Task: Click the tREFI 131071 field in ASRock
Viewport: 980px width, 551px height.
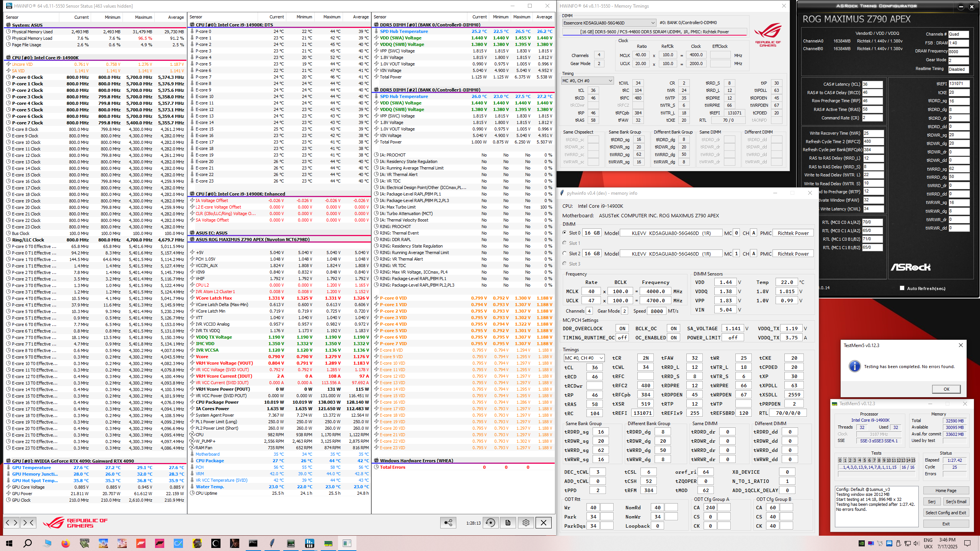Action: click(959, 84)
